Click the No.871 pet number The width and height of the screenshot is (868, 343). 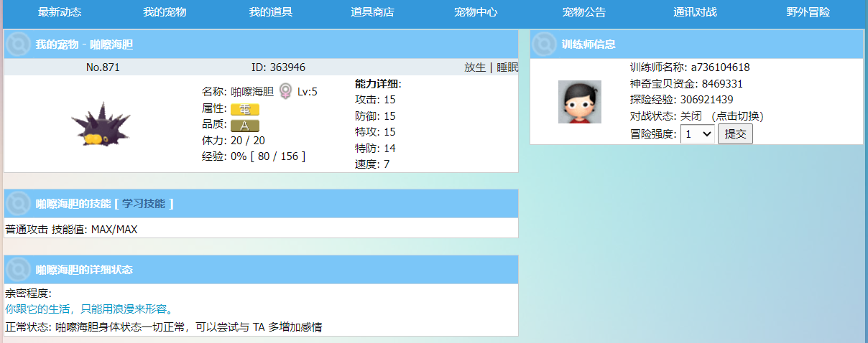103,67
